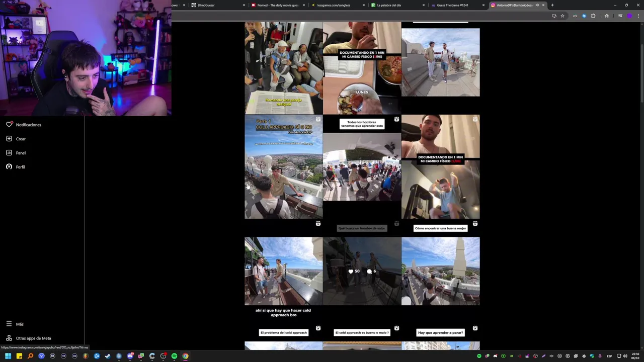This screenshot has height=362, width=644.
Task: Bookmark this page with star icon
Action: click(x=562, y=16)
